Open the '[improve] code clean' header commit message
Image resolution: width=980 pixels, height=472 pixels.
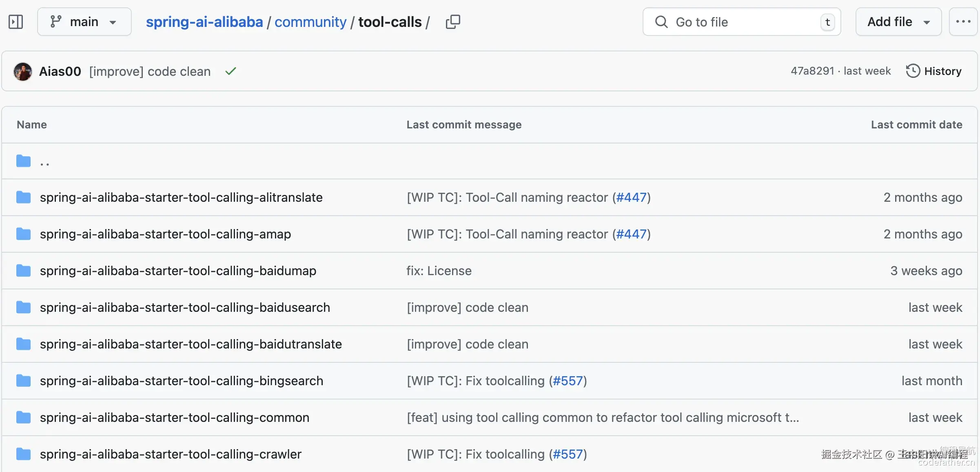[x=150, y=71]
